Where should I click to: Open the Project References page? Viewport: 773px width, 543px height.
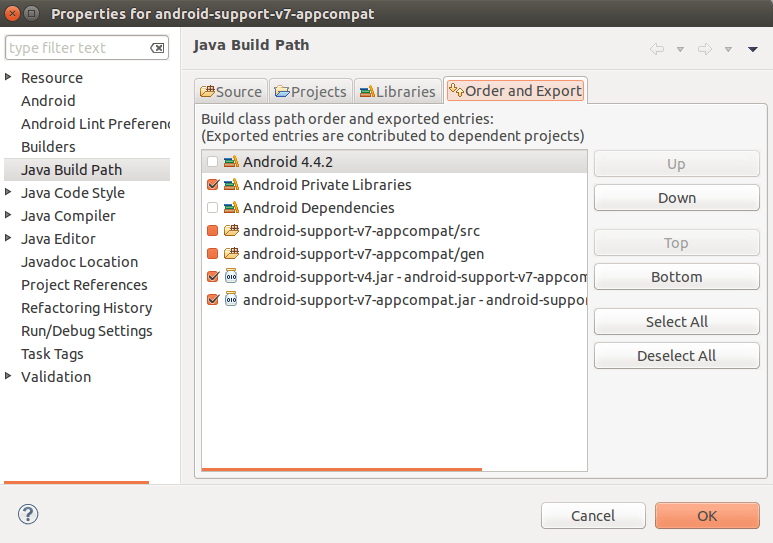(x=84, y=285)
